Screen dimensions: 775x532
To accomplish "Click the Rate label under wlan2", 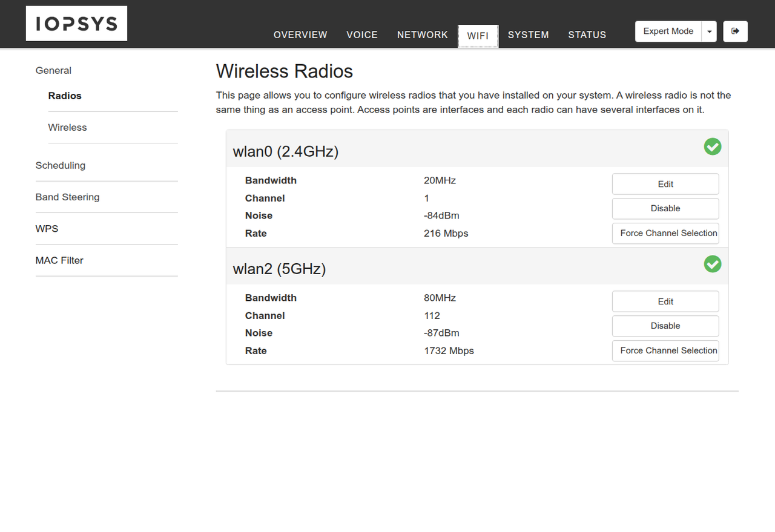I will pyautogui.click(x=256, y=350).
